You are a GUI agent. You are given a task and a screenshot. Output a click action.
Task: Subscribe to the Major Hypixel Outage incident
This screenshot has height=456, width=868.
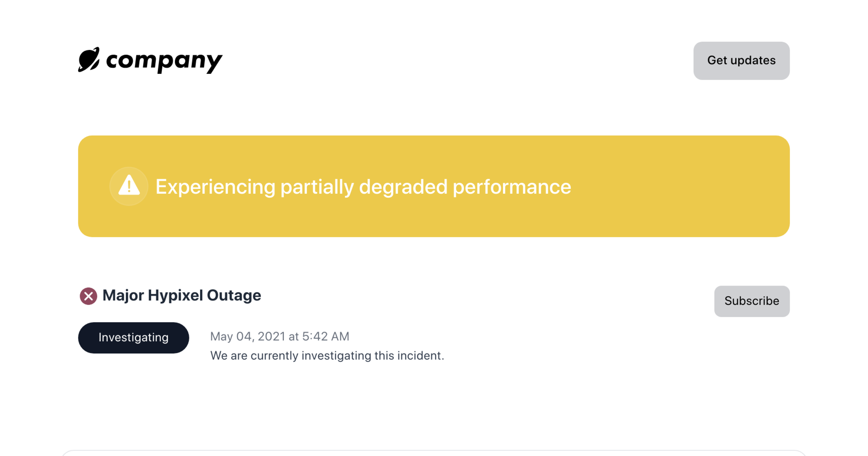pos(752,301)
